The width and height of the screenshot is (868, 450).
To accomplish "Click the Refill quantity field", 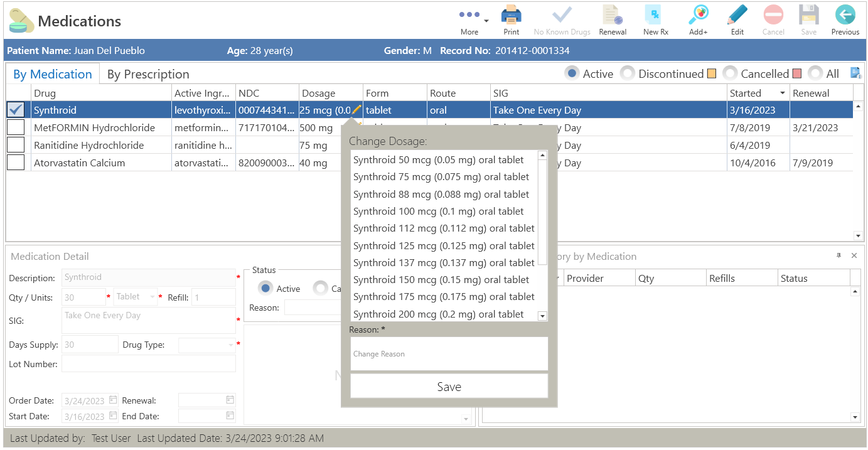I will [213, 297].
